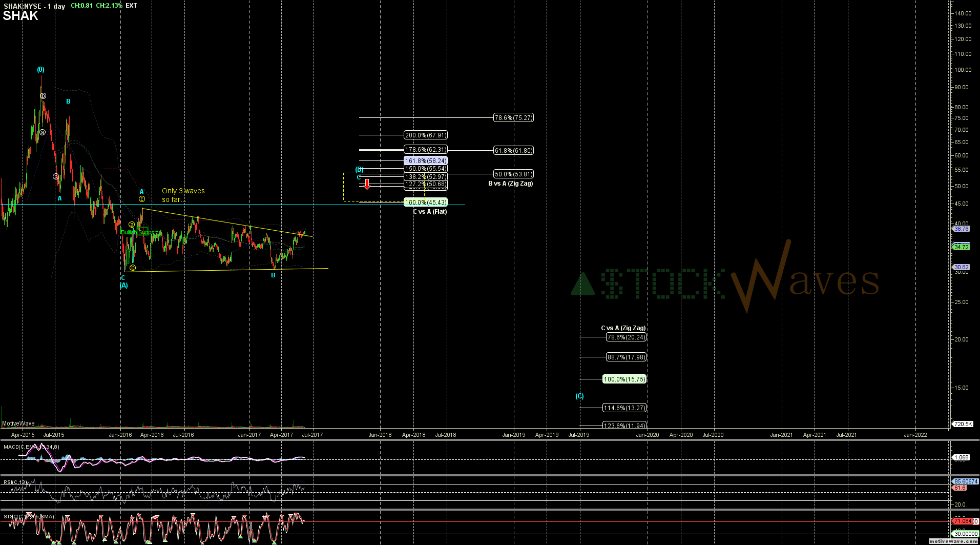The width and height of the screenshot is (980, 545).
Task: Select the 178.6%(62.31) Fibonacci label
Action: 426,150
